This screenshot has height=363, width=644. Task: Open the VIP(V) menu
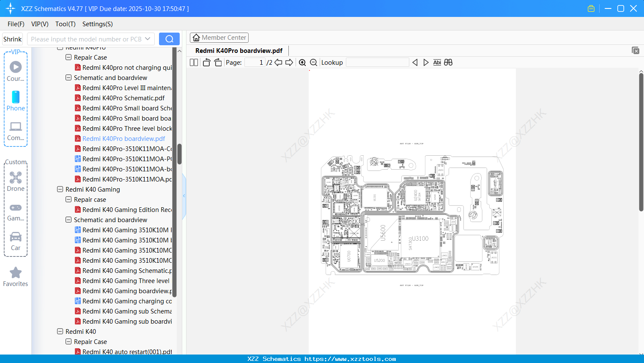pyautogui.click(x=40, y=24)
